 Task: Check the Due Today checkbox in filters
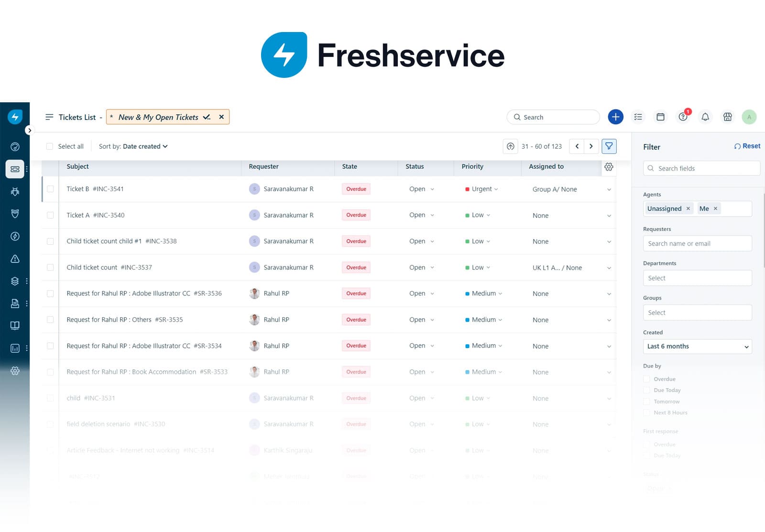647,390
